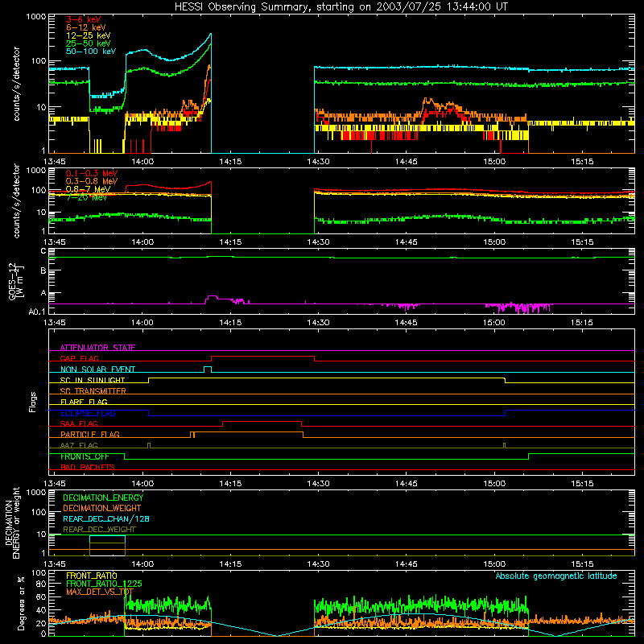Screen dimensions: 644x644
Task: Click the 14:30 tick under the top keV plot
Action: [318, 162]
